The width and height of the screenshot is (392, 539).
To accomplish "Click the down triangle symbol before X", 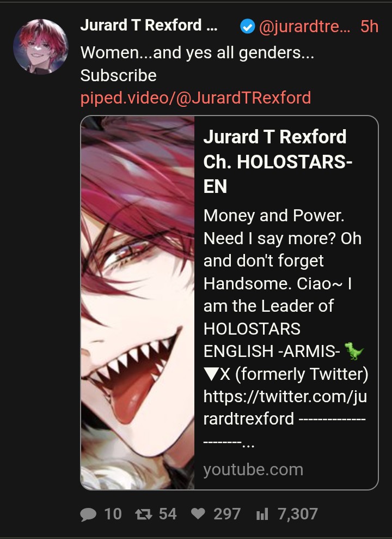I will (x=211, y=374).
